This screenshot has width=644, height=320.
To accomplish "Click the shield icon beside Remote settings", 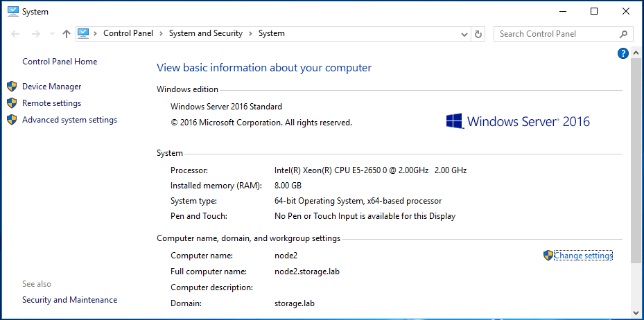I will pyautogui.click(x=12, y=103).
